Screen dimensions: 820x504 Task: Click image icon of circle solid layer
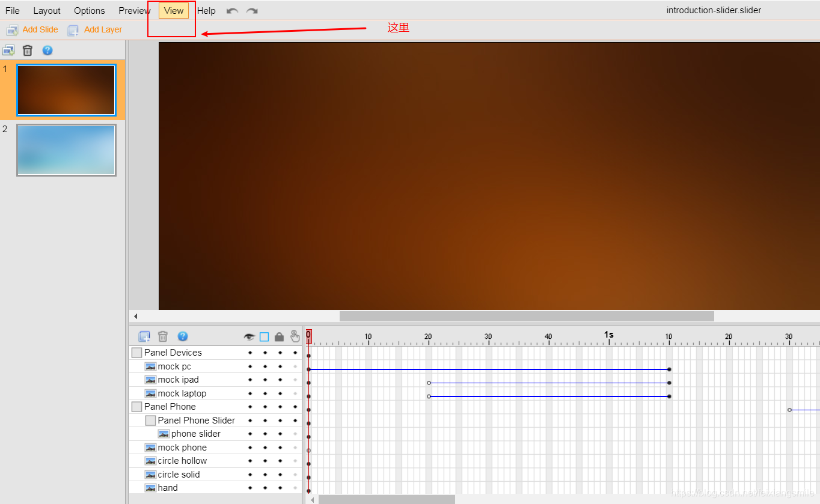150,475
